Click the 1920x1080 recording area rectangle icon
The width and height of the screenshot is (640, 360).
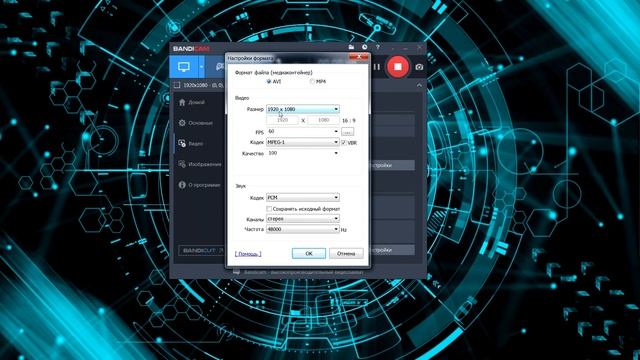[177, 85]
